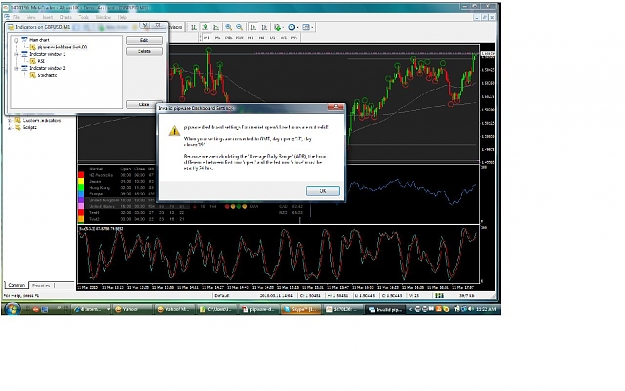Image resolution: width=625 pixels, height=391 pixels.
Task: Collapse the Main chart tree node
Action: click(16, 40)
